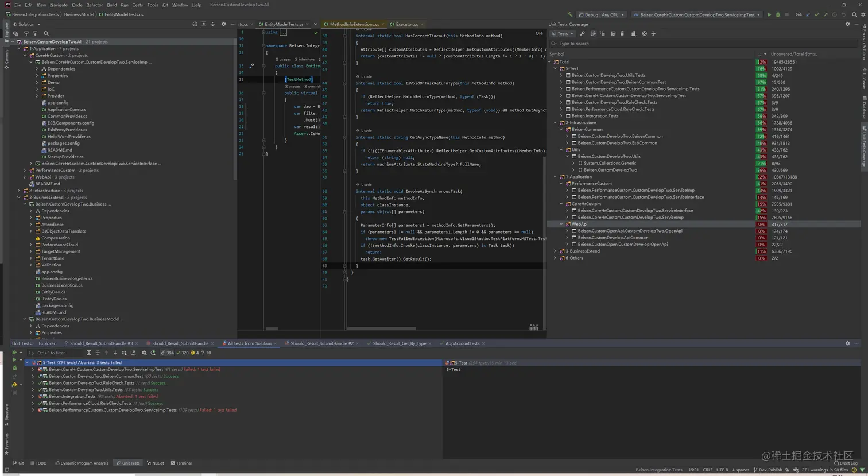Expand Beisen.Integration.Tests in unit test results

(33, 396)
